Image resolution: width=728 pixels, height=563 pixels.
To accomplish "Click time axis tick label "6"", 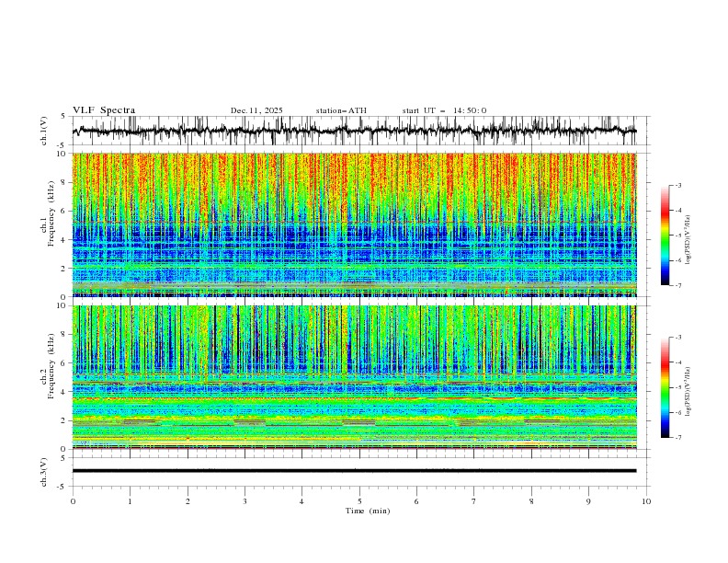I will click(x=416, y=501).
